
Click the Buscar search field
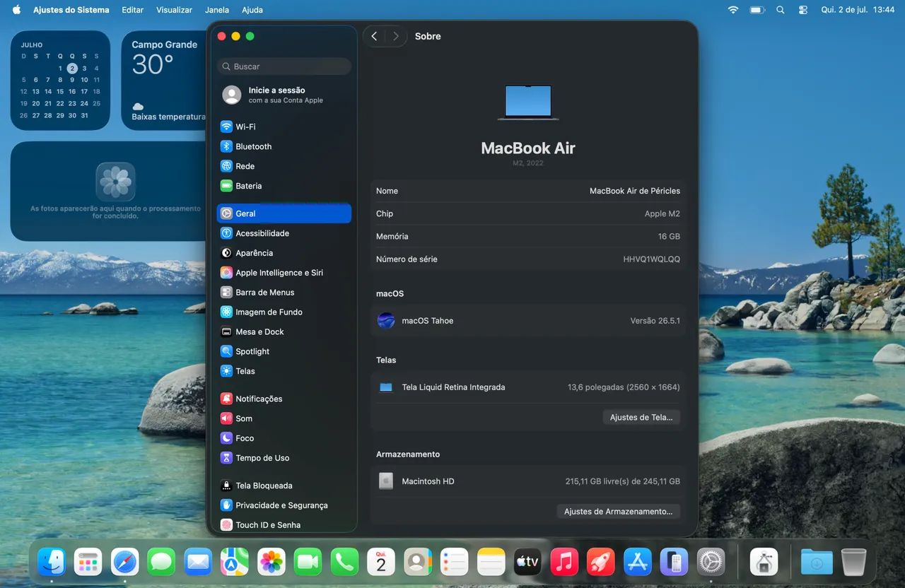pos(284,66)
